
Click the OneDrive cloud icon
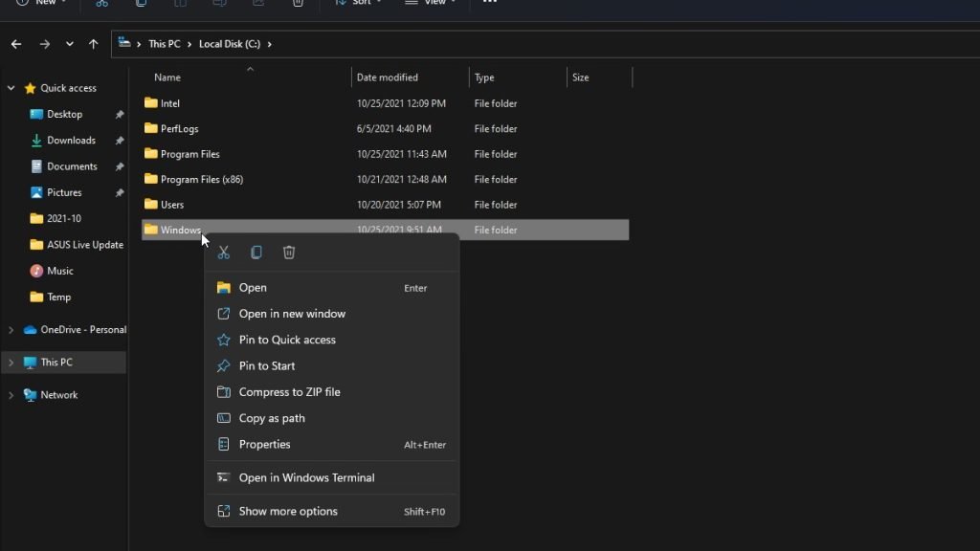[x=30, y=330]
